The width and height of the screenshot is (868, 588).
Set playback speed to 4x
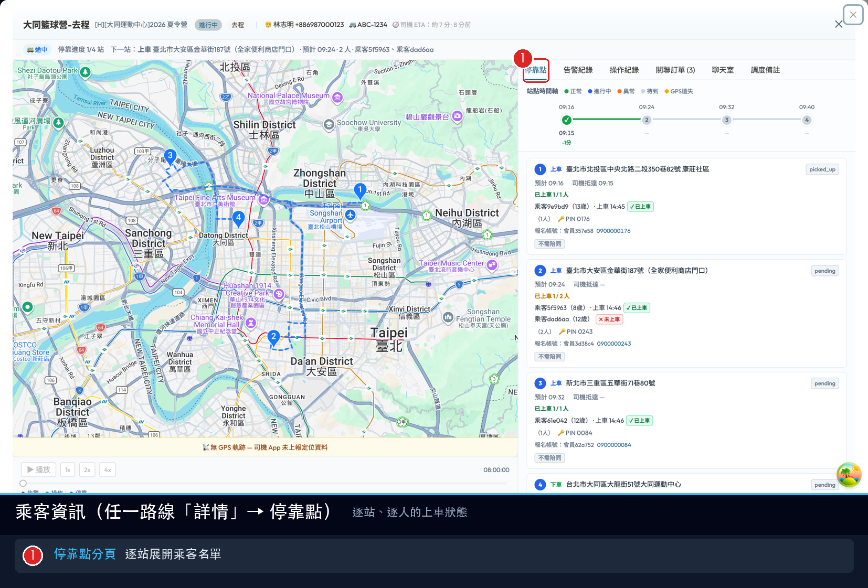pos(108,470)
